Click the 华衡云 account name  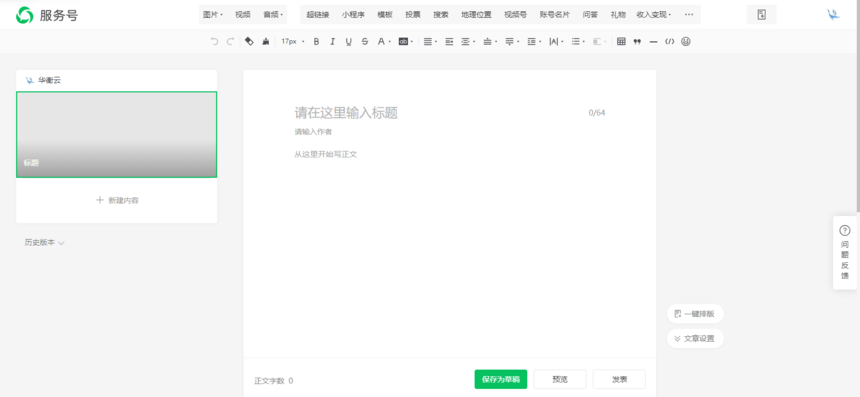click(49, 80)
